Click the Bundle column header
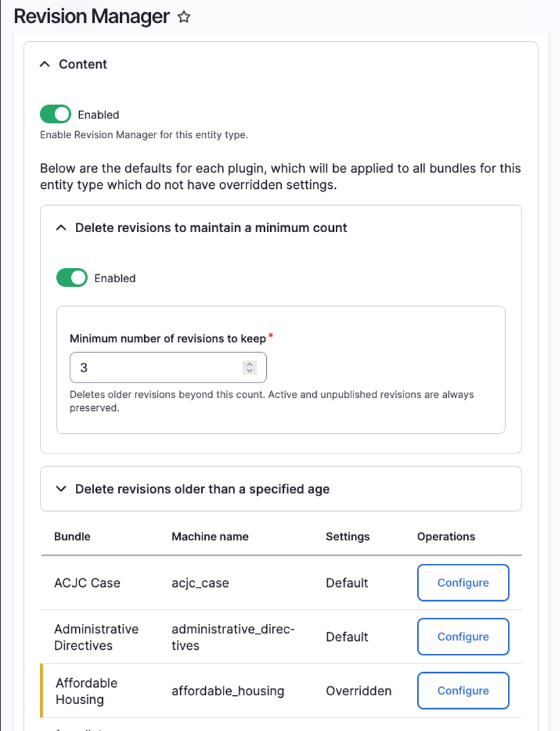The width and height of the screenshot is (560, 731). pos(72,537)
